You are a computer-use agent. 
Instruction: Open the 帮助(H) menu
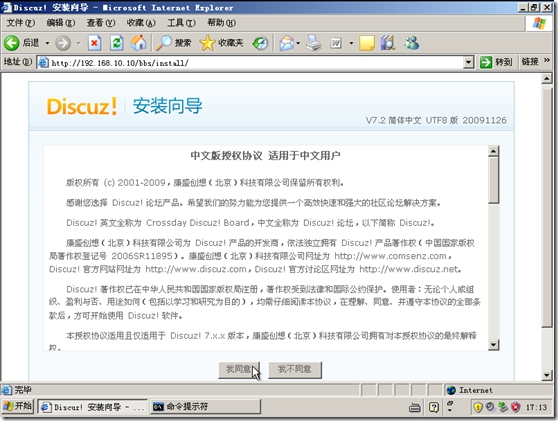point(222,23)
